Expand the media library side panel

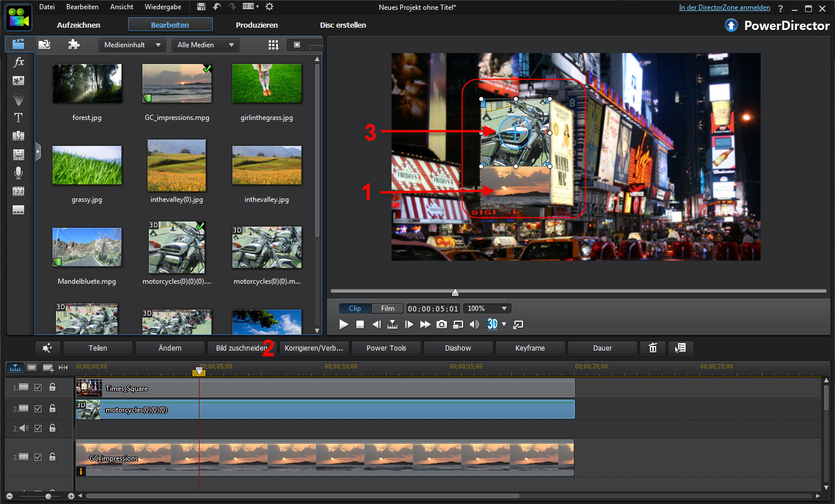(38, 152)
